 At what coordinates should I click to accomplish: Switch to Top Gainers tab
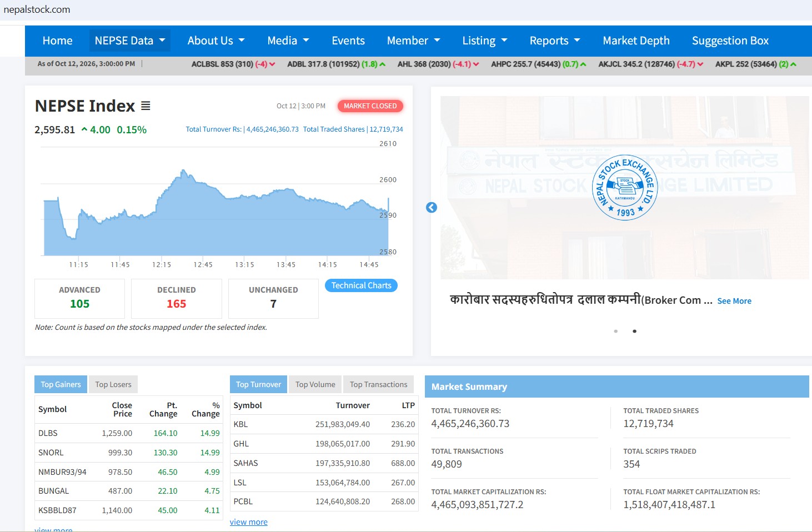click(61, 384)
